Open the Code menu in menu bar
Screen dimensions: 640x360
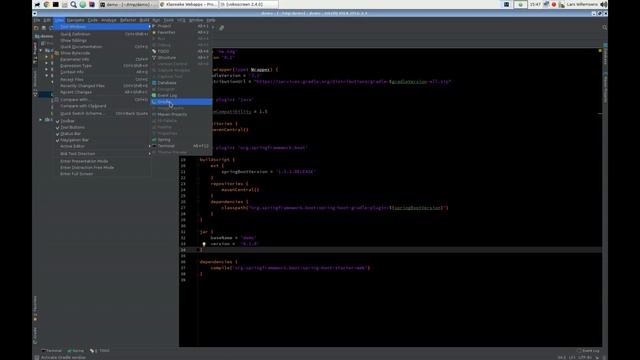click(x=93, y=20)
